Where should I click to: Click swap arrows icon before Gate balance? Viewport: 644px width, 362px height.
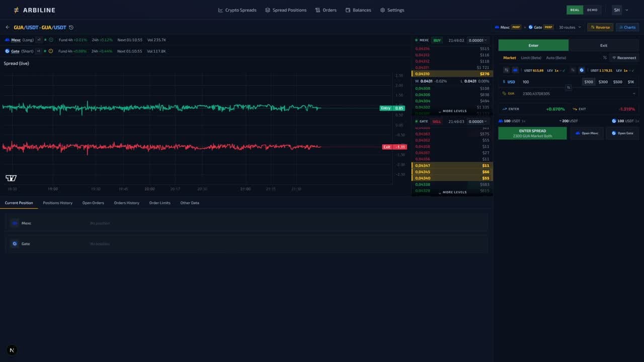click(573, 70)
